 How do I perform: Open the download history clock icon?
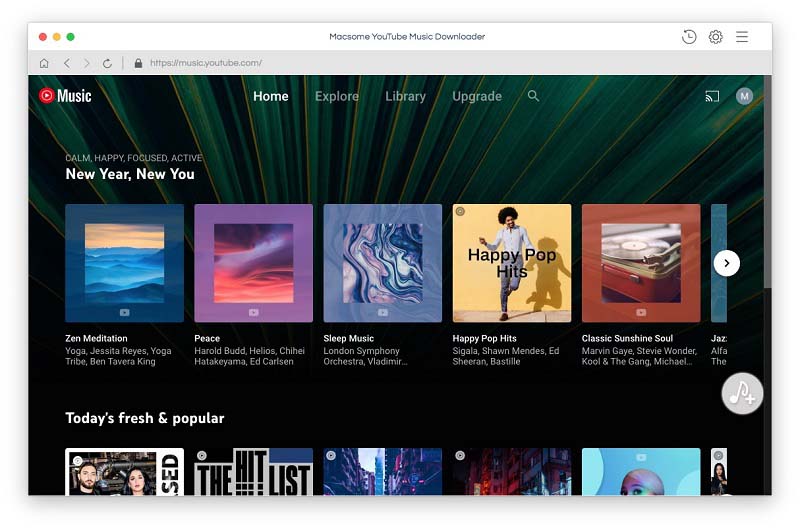click(689, 37)
